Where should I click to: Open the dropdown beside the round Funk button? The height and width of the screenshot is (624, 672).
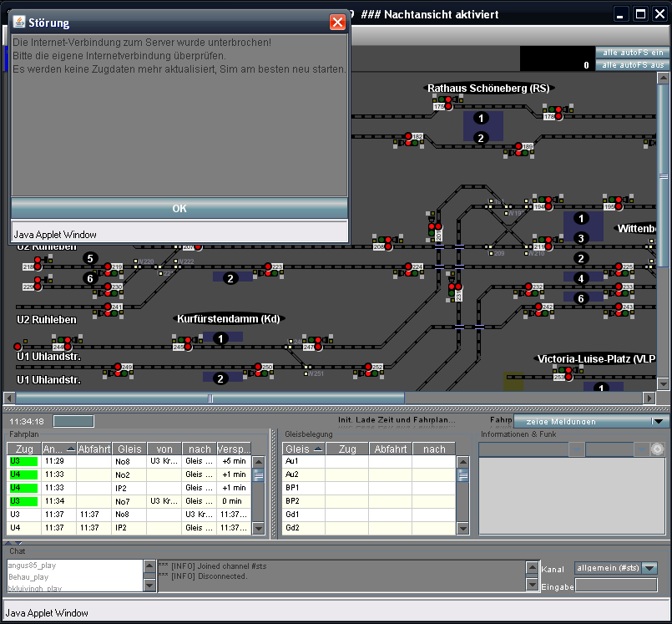(x=617, y=449)
